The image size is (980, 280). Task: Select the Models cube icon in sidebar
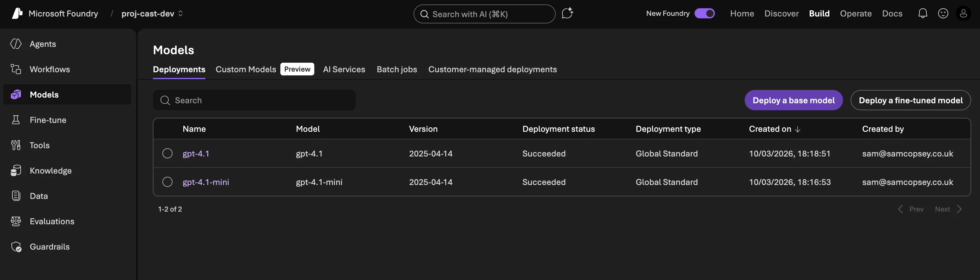(x=16, y=95)
